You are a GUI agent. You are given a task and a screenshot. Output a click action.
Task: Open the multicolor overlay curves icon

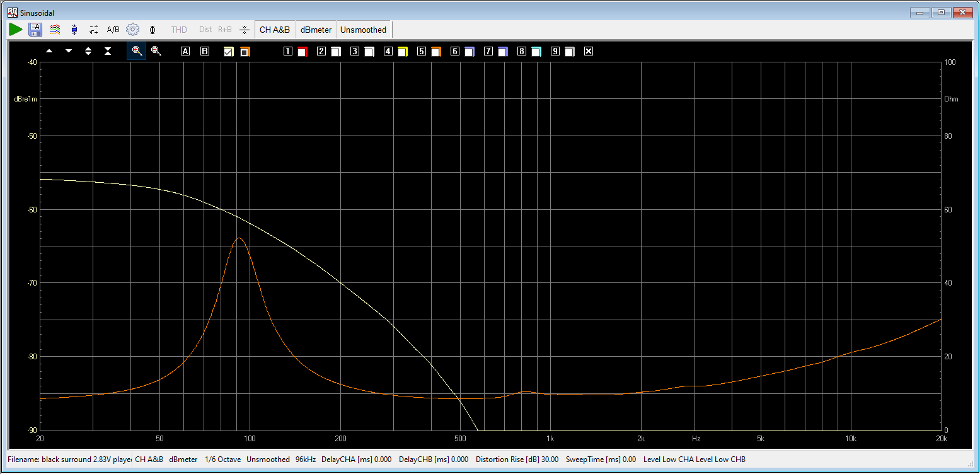coord(55,29)
